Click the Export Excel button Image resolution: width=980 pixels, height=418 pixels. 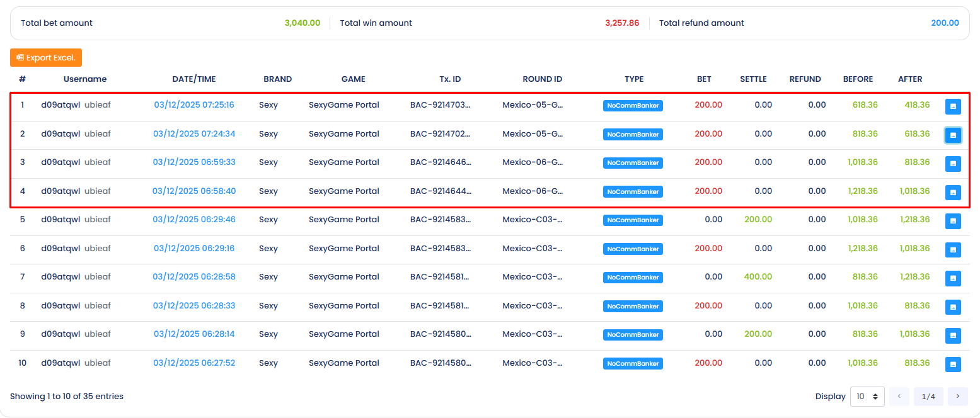tap(46, 57)
